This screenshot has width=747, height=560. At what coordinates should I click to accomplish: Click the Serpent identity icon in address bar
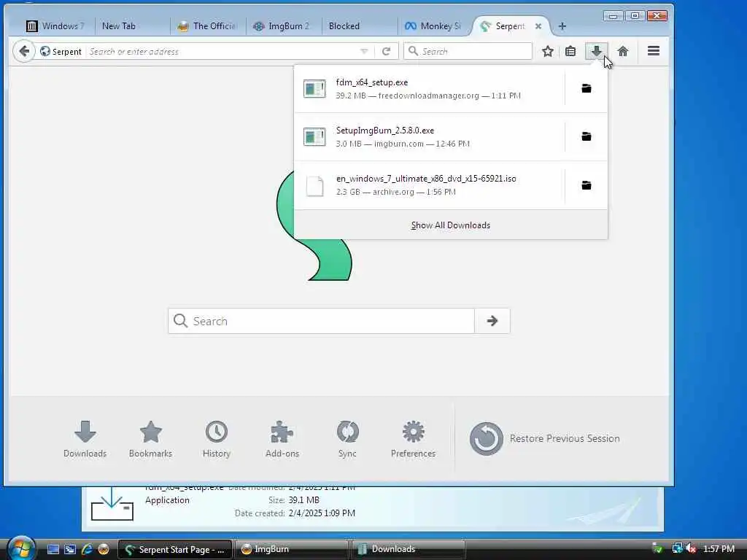pos(45,51)
